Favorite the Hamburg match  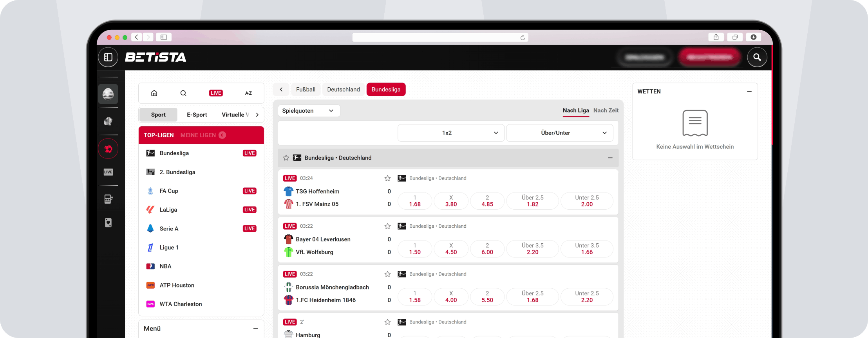coord(387,322)
